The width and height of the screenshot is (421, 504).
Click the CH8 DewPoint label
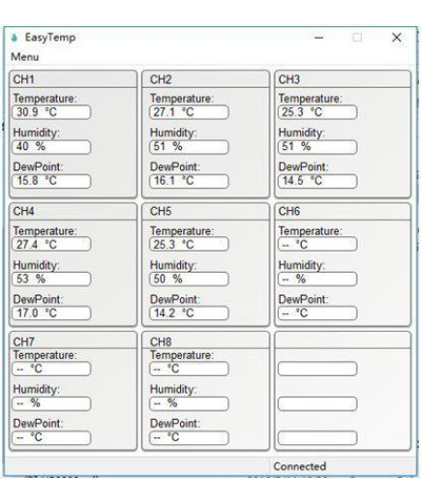(x=175, y=424)
